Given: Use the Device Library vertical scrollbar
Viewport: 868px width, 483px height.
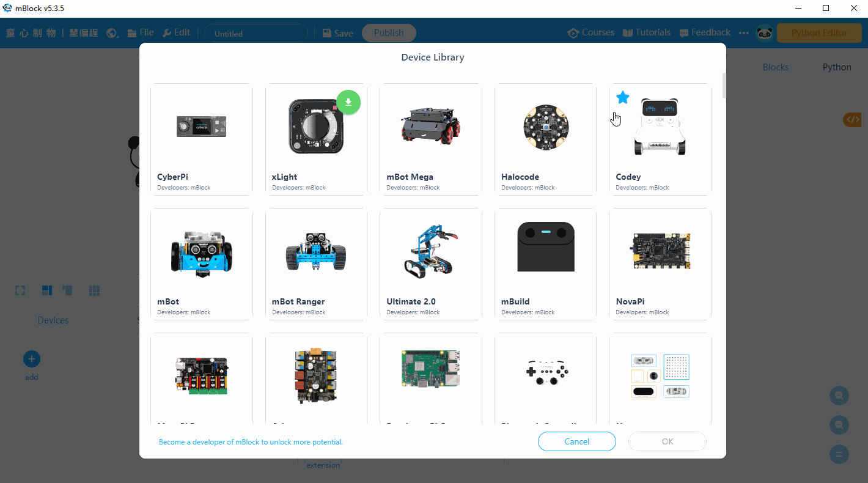Looking at the screenshot, I should 724,86.
